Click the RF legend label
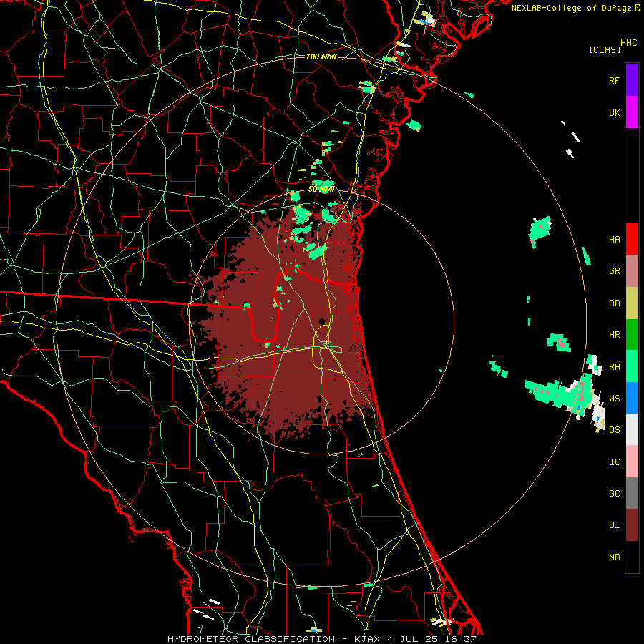Image resolution: width=644 pixels, height=644 pixels. pyautogui.click(x=614, y=80)
